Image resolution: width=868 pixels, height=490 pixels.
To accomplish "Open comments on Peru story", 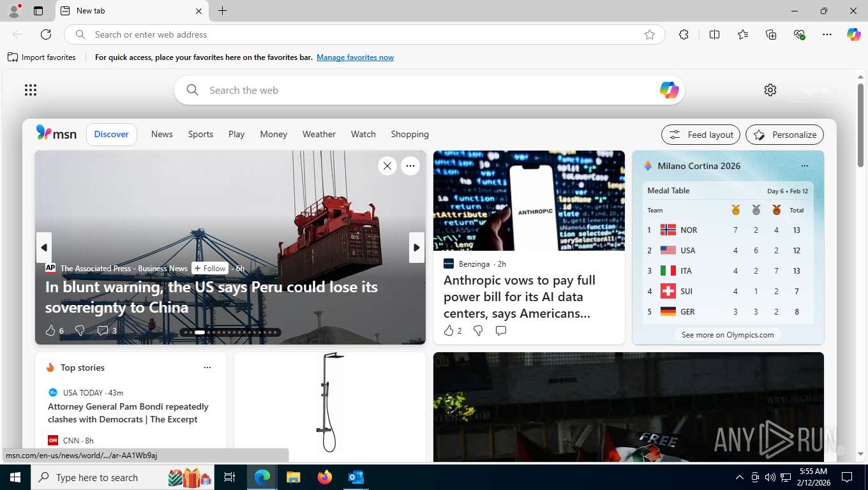I will coord(107,330).
